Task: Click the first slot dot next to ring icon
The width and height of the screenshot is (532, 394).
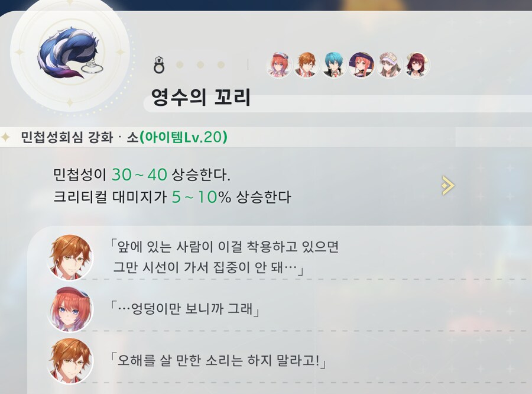Action: click(x=180, y=64)
